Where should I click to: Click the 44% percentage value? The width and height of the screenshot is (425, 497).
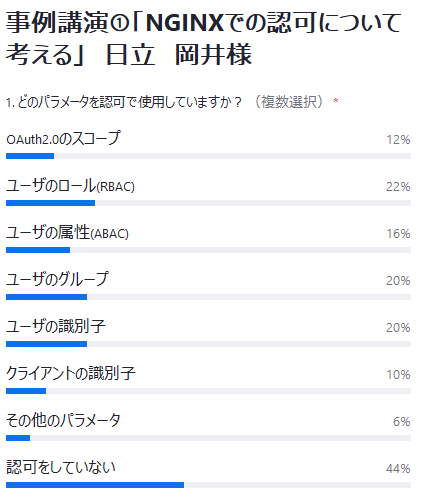click(x=398, y=469)
